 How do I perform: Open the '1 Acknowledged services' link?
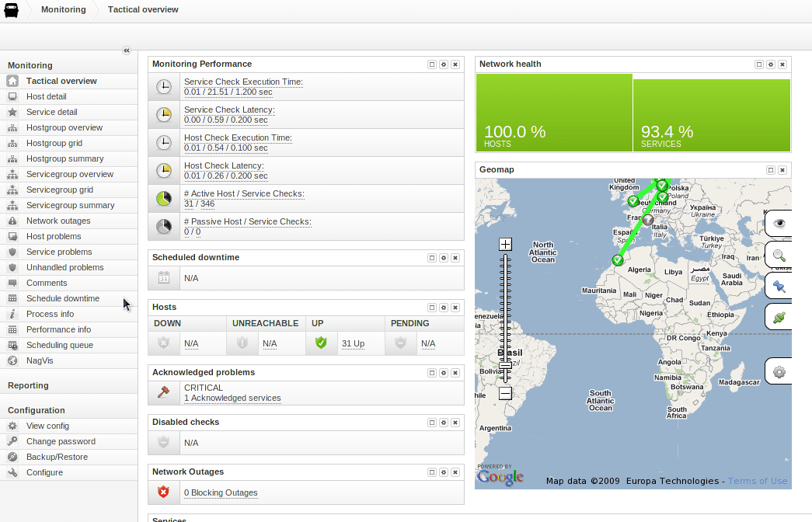click(x=232, y=398)
